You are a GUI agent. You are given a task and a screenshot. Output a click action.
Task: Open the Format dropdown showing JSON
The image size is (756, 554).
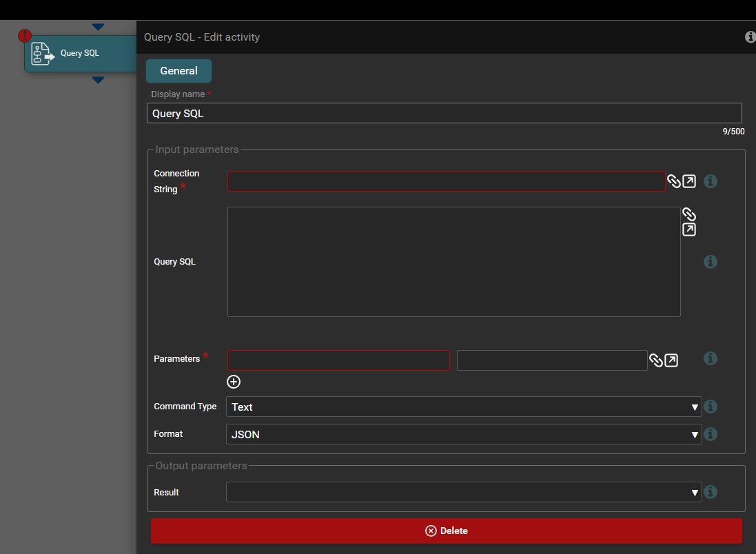(463, 434)
